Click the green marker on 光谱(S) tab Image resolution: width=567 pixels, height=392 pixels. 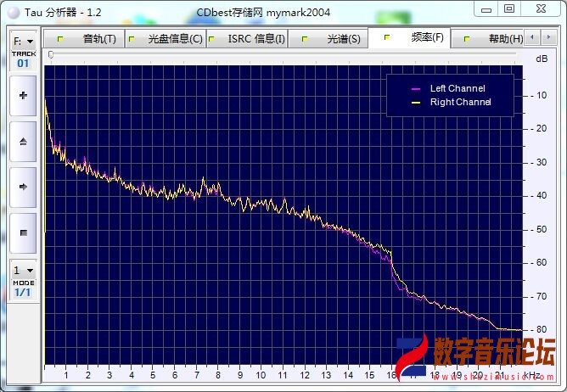(x=305, y=39)
